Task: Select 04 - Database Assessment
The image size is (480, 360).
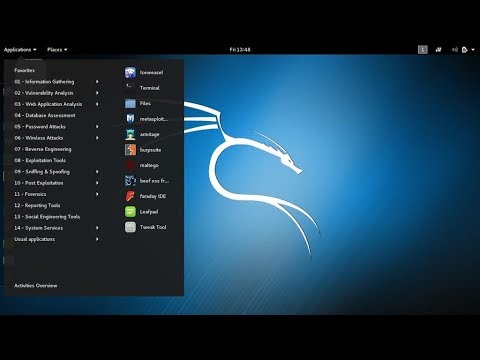Action: click(x=45, y=115)
